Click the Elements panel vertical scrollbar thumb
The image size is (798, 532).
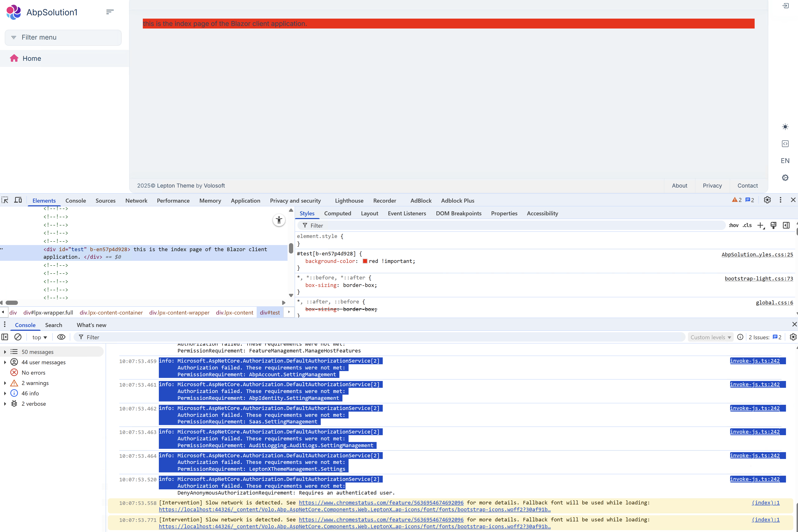coord(291,248)
